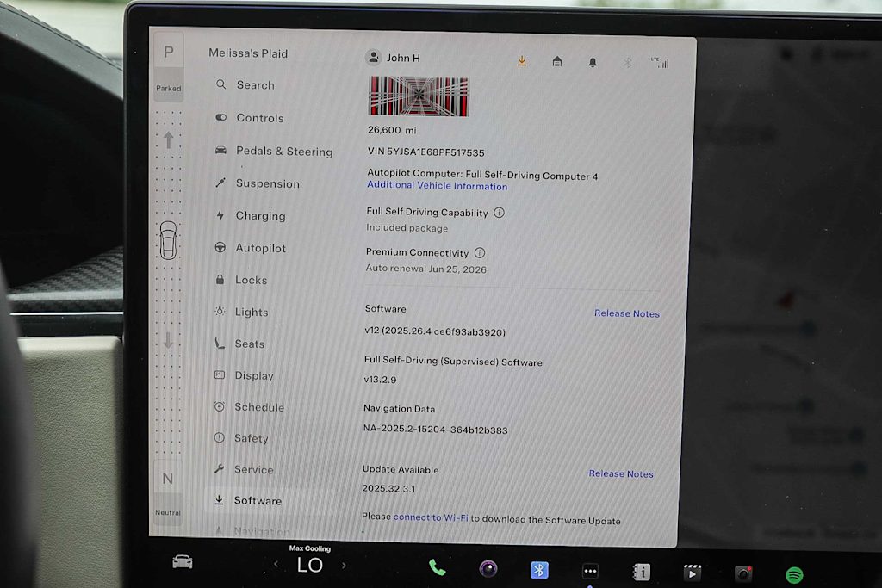This screenshot has height=588, width=882.
Task: Click the orange software download icon
Action: [521, 61]
